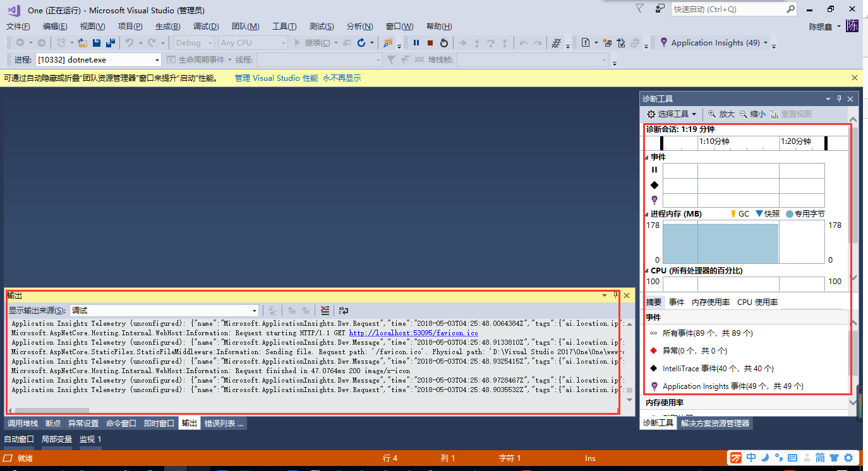
Task: Click the Quick Launch search magnifier icon
Action: click(790, 9)
